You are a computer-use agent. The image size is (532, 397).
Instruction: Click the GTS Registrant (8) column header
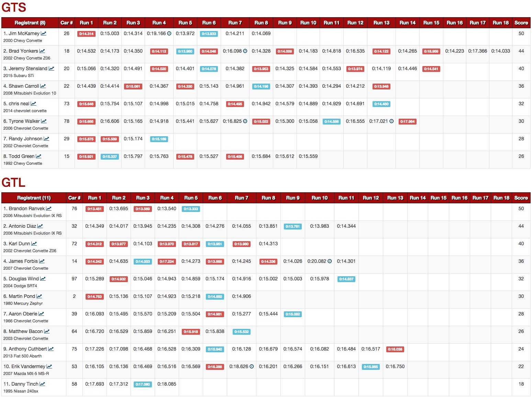click(30, 23)
